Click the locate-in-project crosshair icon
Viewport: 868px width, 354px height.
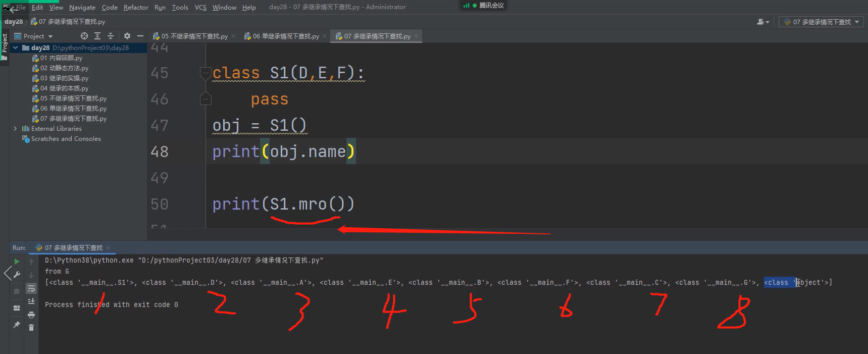[x=84, y=36]
